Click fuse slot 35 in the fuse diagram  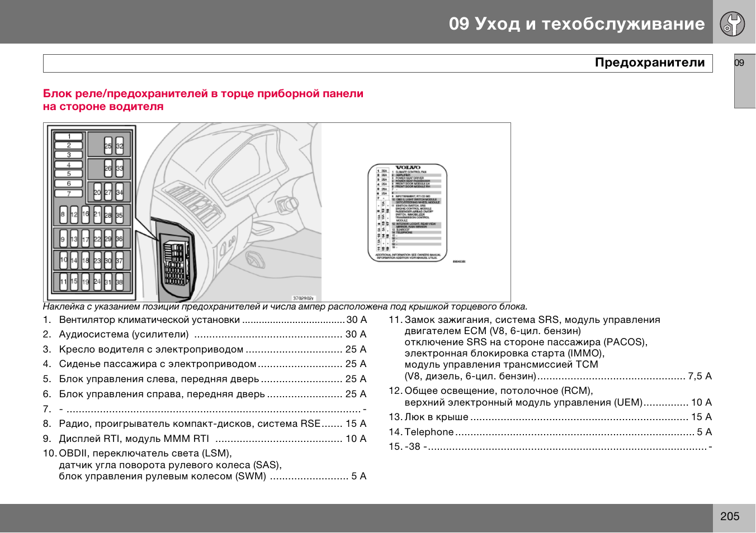click(x=120, y=215)
